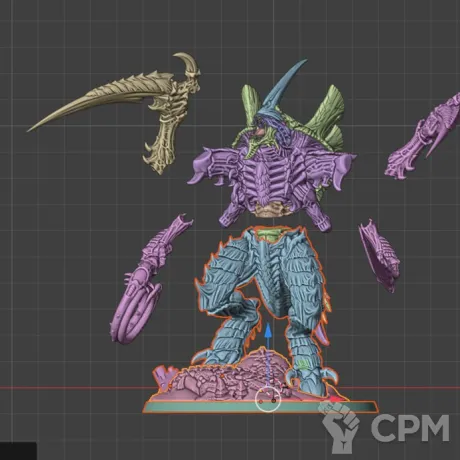
Task: Click the CPM watermark text
Action: pyautogui.click(x=410, y=428)
